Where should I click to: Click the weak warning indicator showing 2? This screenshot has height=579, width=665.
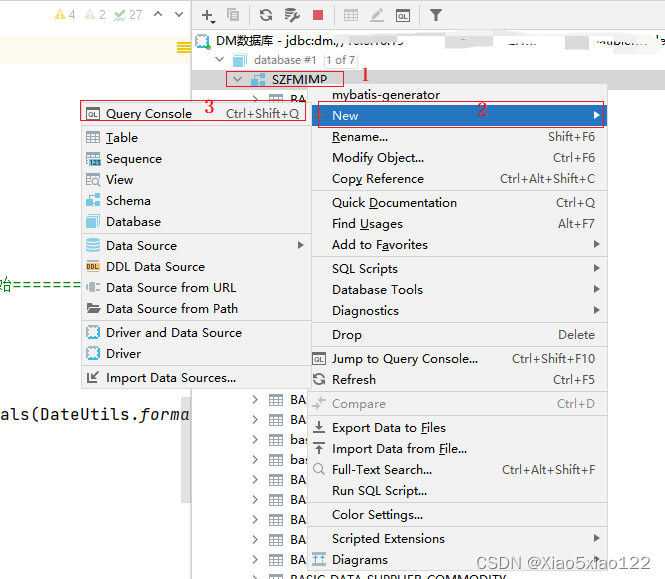[95, 14]
